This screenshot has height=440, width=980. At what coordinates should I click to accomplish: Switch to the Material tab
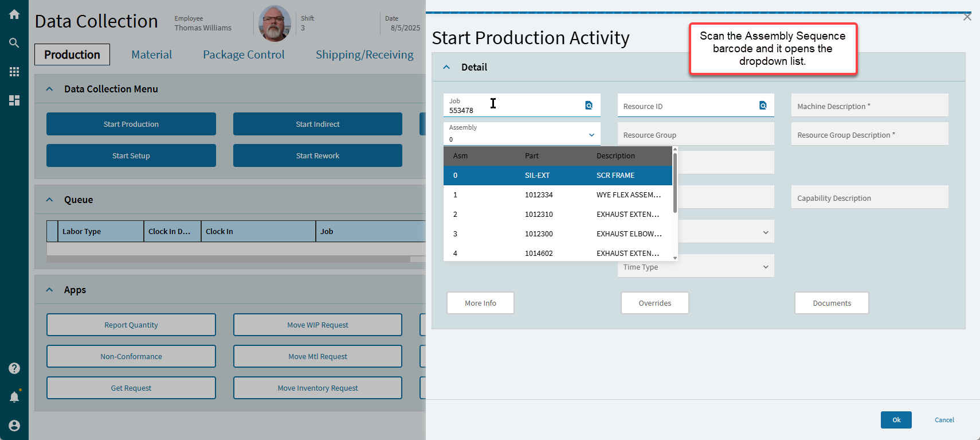click(x=151, y=54)
